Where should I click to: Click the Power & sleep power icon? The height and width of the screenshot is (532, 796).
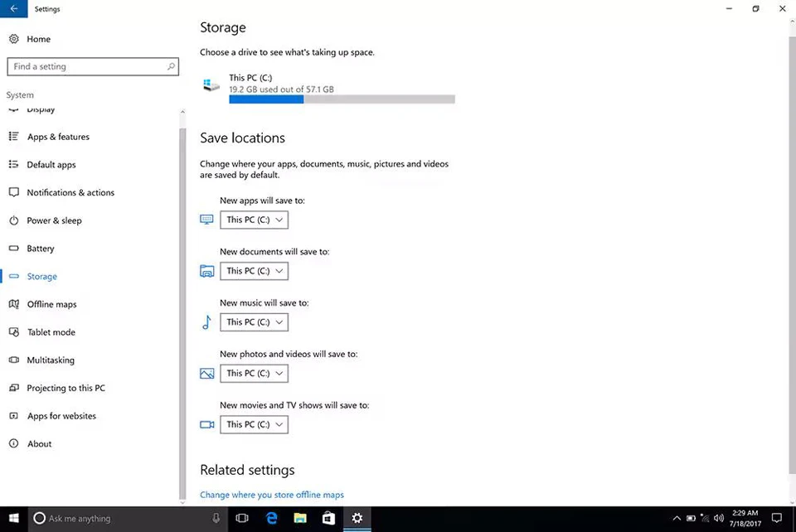(x=14, y=220)
